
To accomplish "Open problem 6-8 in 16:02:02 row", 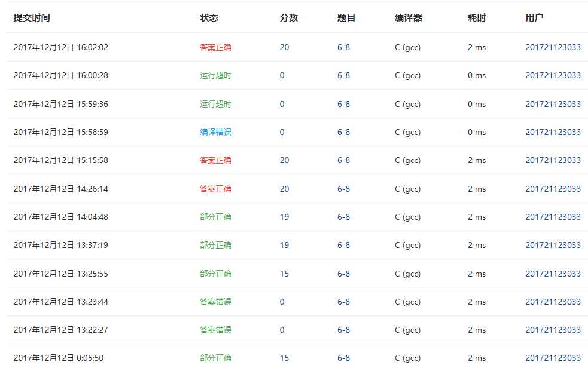I will [343, 47].
